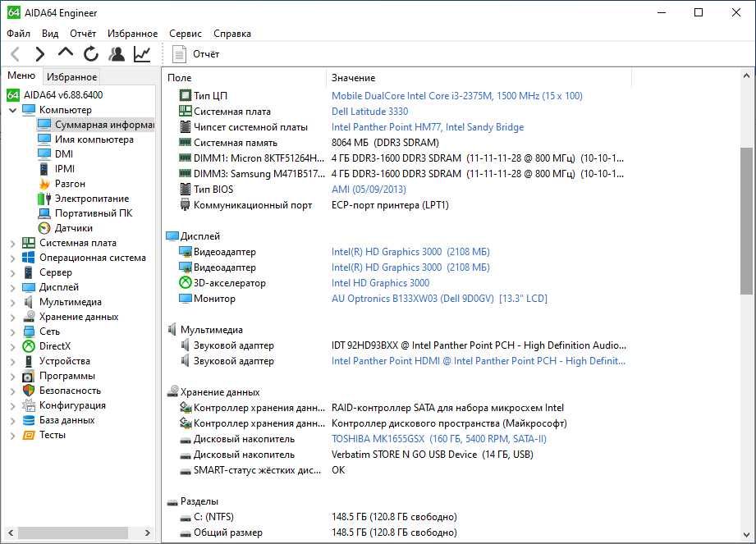
Task: Click the Windows logo icon for Операционная система
Action: coord(29,258)
